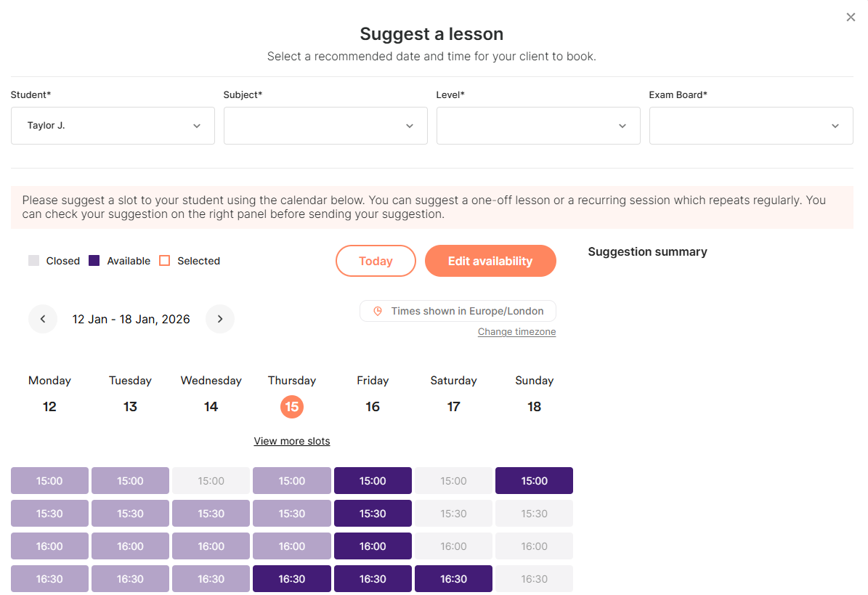The height and width of the screenshot is (595, 868).
Task: Close the Suggest a lesson dialog
Action: tap(851, 17)
